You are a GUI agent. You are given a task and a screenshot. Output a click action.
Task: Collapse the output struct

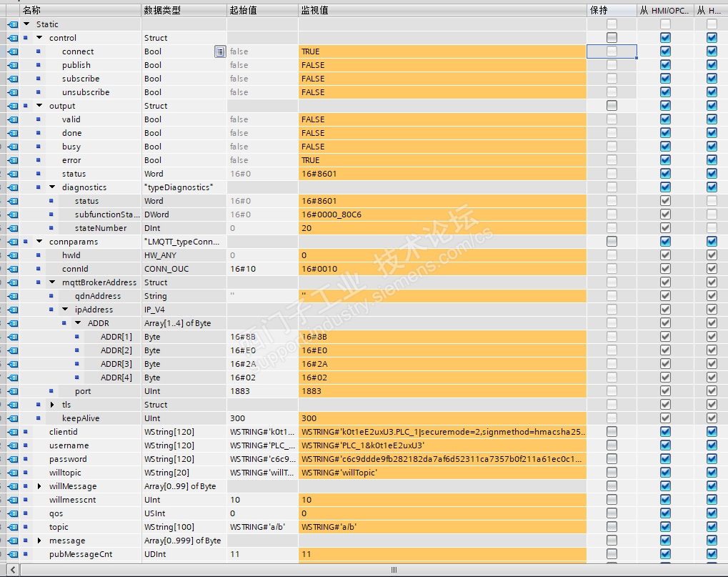pyautogui.click(x=39, y=106)
